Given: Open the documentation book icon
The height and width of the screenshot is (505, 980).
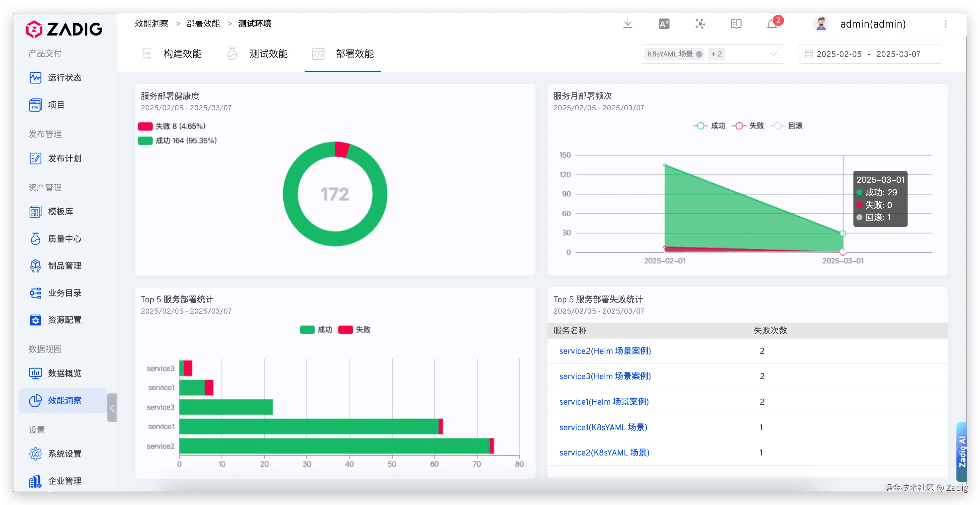Looking at the screenshot, I should 736,24.
